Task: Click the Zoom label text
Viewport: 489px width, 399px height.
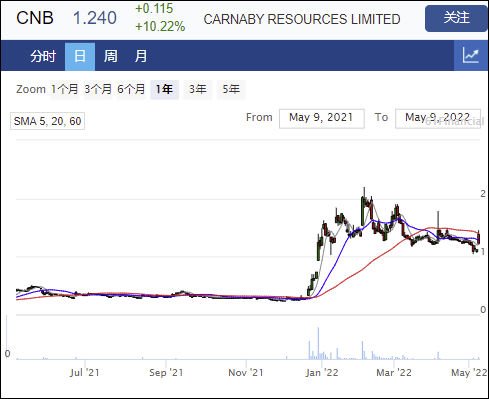Action: pos(31,89)
